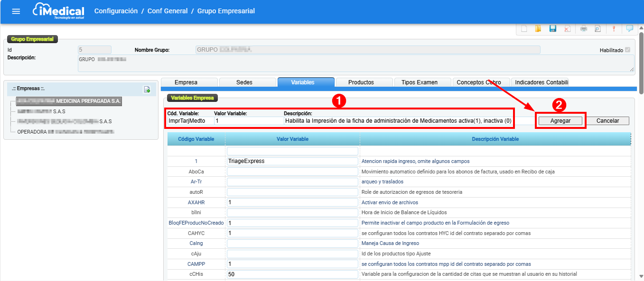
Task: Click the Cód. Variable input field
Action: tap(189, 121)
